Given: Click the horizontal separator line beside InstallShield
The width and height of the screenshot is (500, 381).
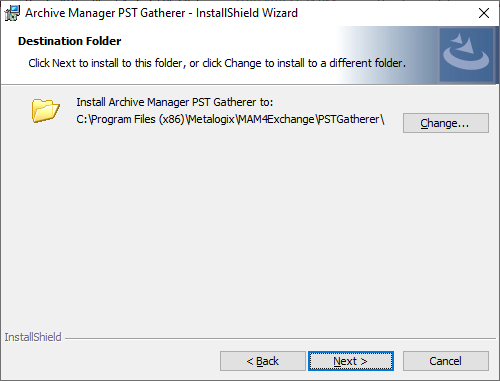Looking at the screenshot, I should pos(280,339).
